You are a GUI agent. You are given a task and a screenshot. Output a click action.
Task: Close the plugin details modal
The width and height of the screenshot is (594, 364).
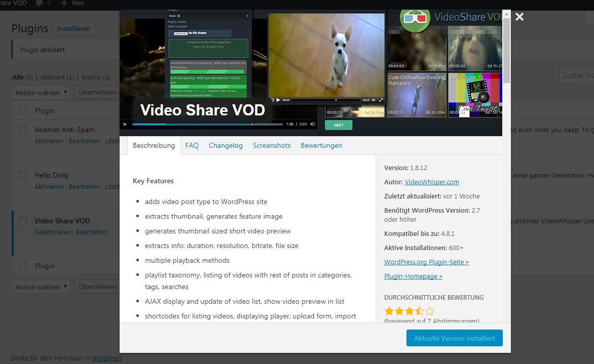pyautogui.click(x=519, y=17)
